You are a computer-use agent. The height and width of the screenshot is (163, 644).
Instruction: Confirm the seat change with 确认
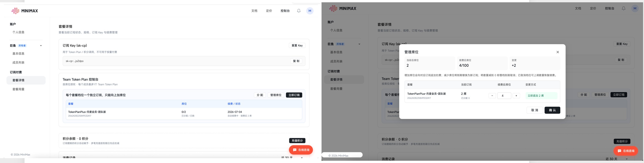click(552, 110)
